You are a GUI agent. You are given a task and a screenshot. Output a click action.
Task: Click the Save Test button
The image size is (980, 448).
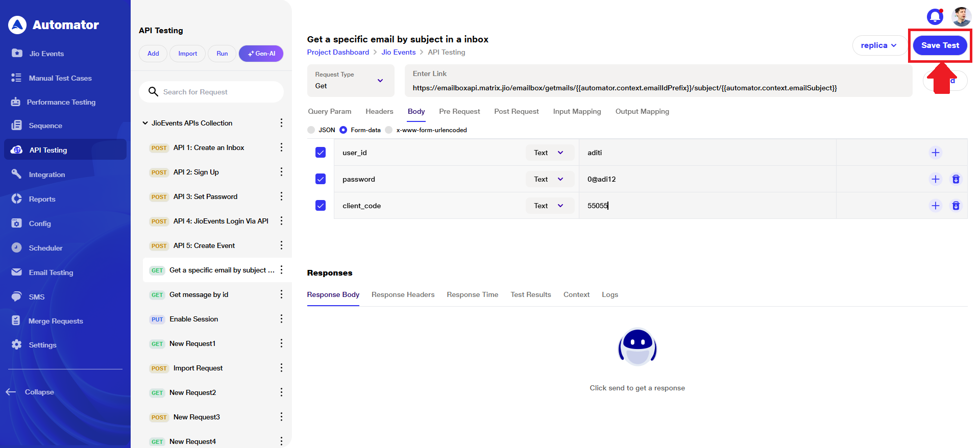click(x=940, y=45)
